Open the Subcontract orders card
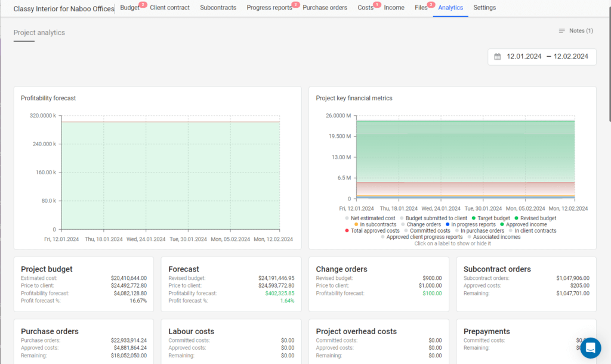 tap(526, 284)
